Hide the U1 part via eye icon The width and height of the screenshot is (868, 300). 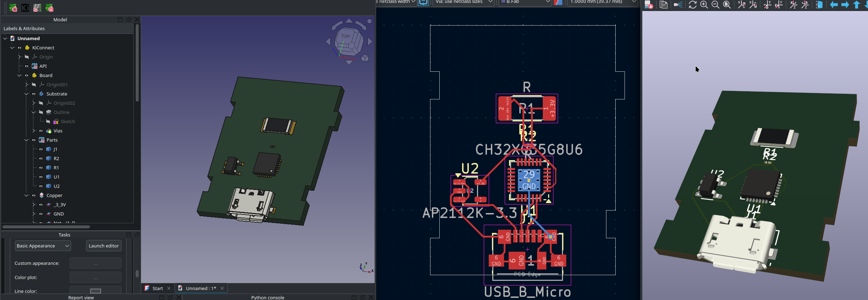(x=41, y=177)
